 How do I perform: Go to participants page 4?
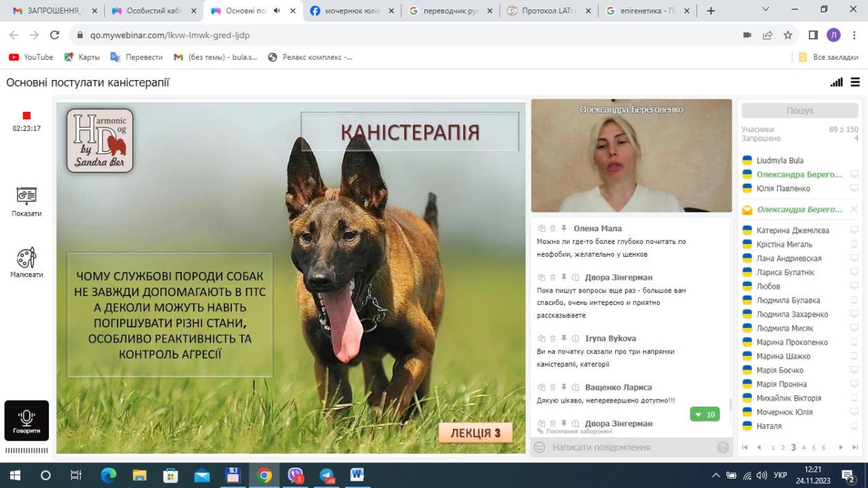(x=804, y=448)
